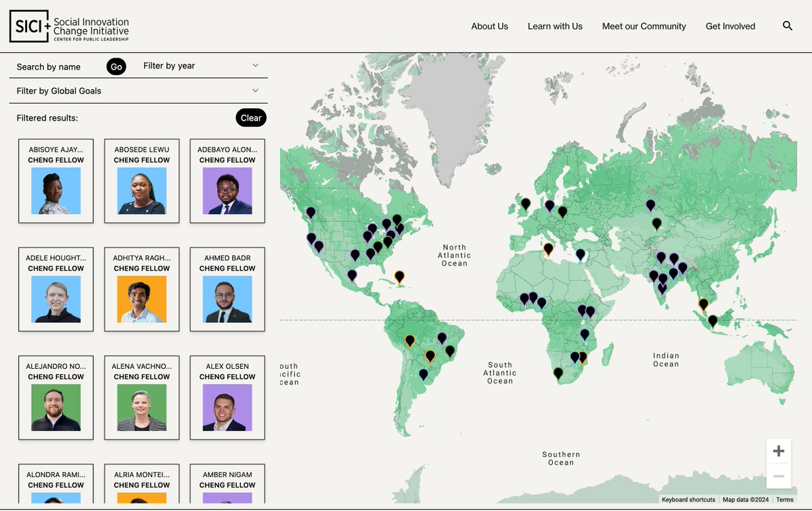Open Adhitya Ragh... fellow card
Image resolution: width=812 pixels, height=511 pixels.
(x=141, y=289)
